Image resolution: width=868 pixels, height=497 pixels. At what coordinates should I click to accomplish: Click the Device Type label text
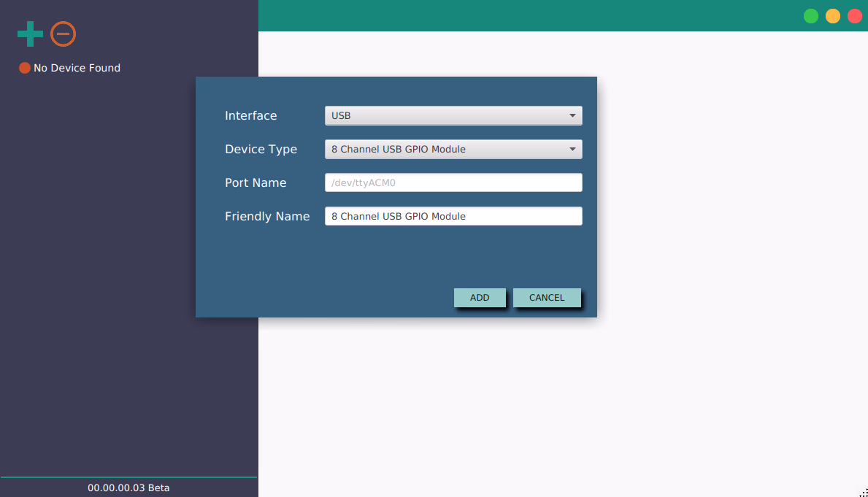coord(261,150)
